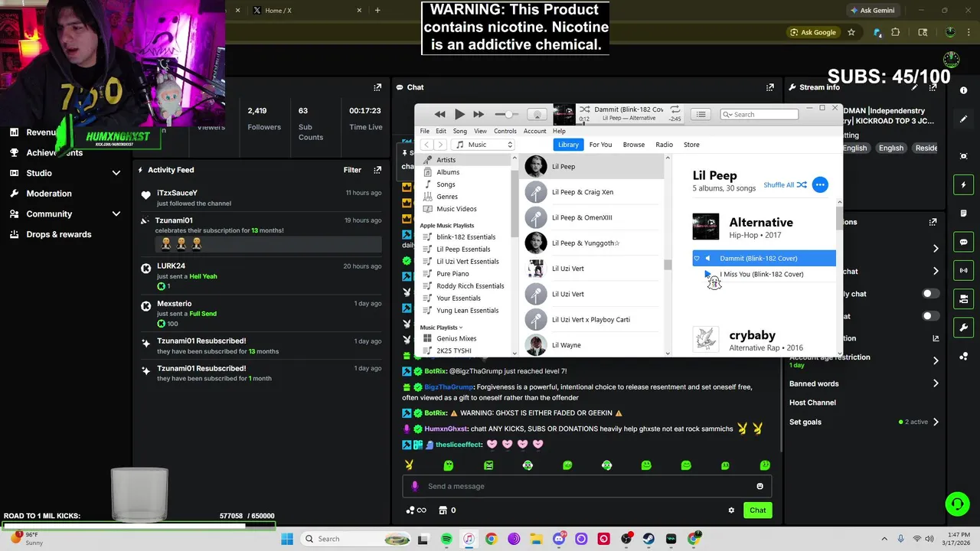Open the blue more options button
Screen dimensions: 980x551
(x=820, y=184)
